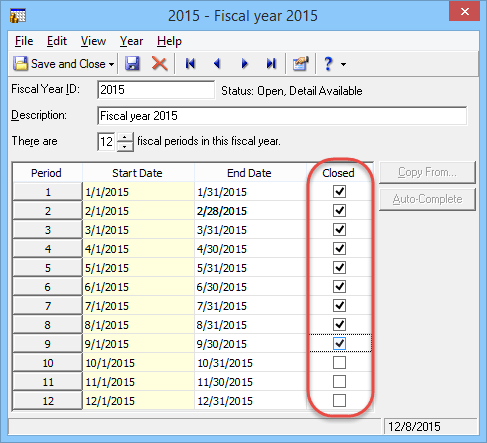Toggle Closed checkbox for period 9
The width and height of the screenshot is (487, 443).
pos(339,344)
